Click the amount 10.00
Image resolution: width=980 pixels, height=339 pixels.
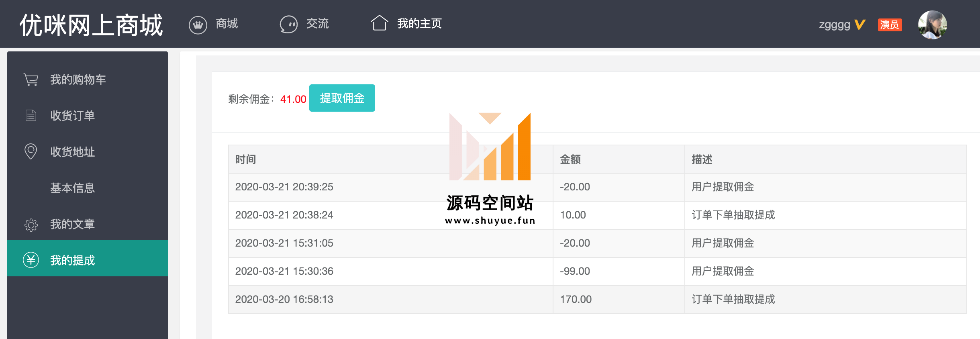point(573,215)
